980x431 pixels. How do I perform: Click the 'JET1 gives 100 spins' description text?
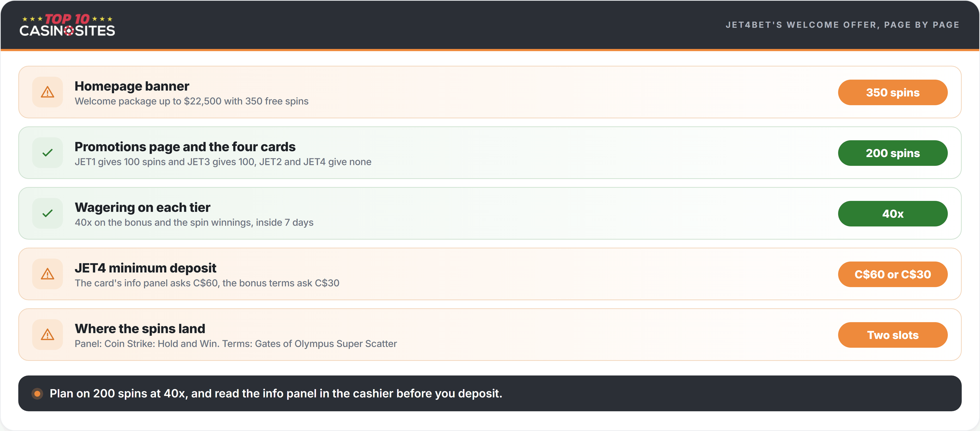[223, 162]
